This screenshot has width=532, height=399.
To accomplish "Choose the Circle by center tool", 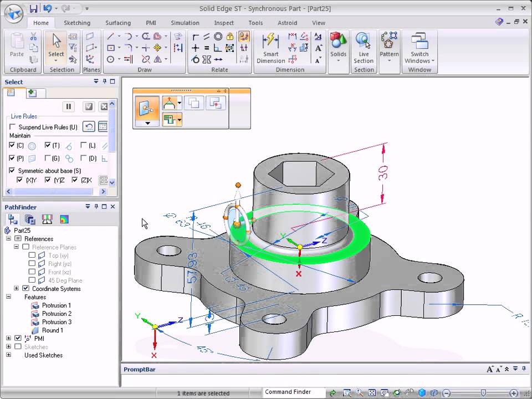I will coord(110,59).
